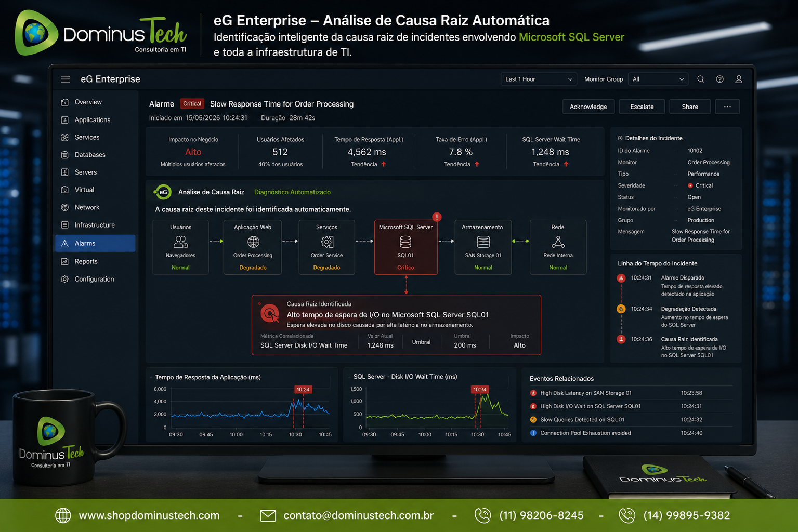798x532 pixels.
Task: Click the Virtual sidebar icon
Action: coord(65,190)
